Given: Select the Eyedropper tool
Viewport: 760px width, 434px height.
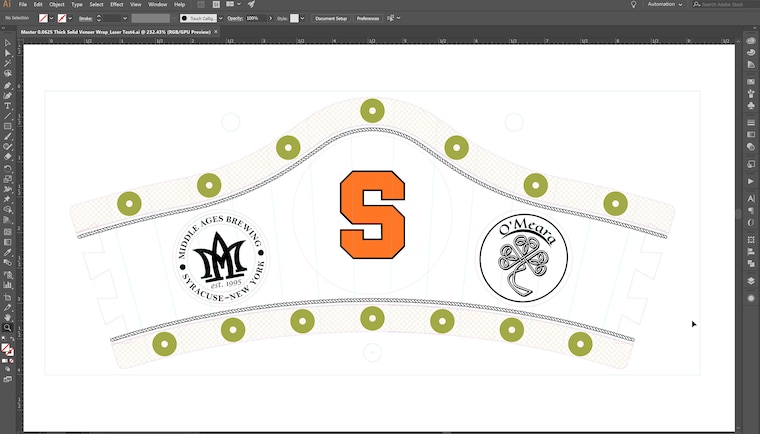Looking at the screenshot, I should (7, 253).
